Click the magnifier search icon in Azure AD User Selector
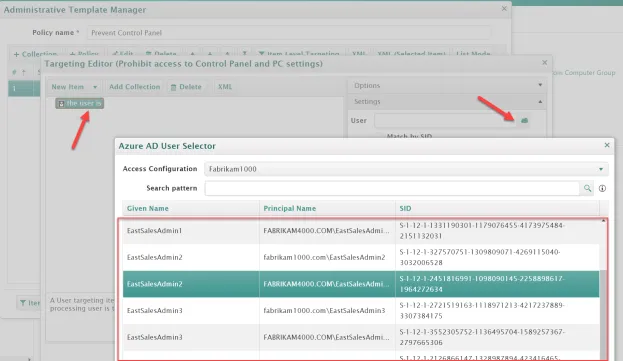The height and width of the screenshot is (361, 623). point(587,188)
